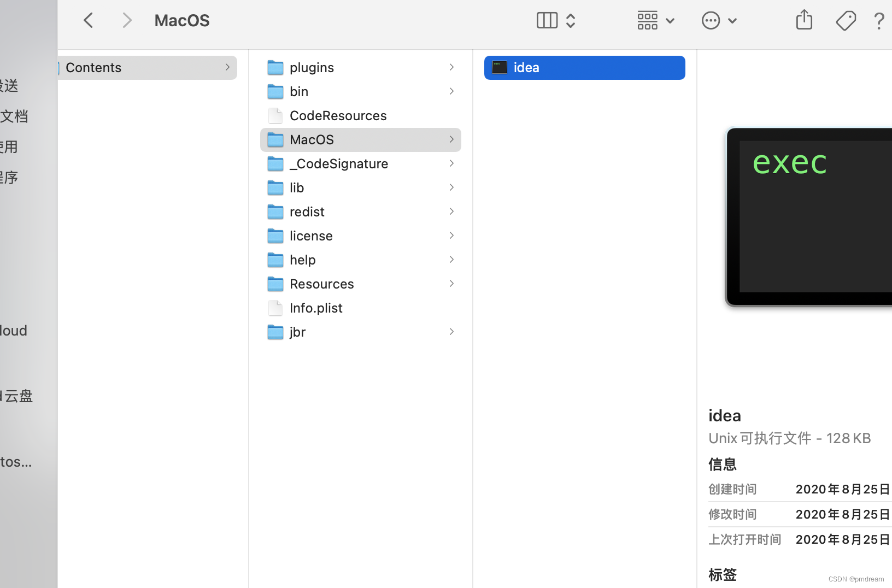Click the 'Unix 可执行文件 - 128 KB' description
Viewport: 892px width, 588px height.
pyautogui.click(x=790, y=438)
